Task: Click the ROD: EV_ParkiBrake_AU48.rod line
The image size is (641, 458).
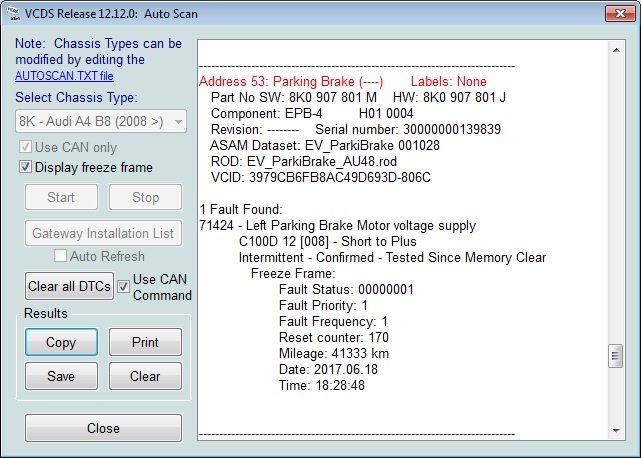Action: pos(304,161)
